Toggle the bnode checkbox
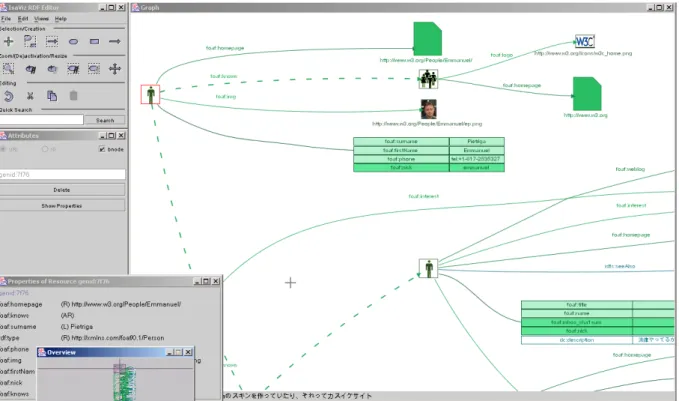The width and height of the screenshot is (679, 401). [102, 149]
